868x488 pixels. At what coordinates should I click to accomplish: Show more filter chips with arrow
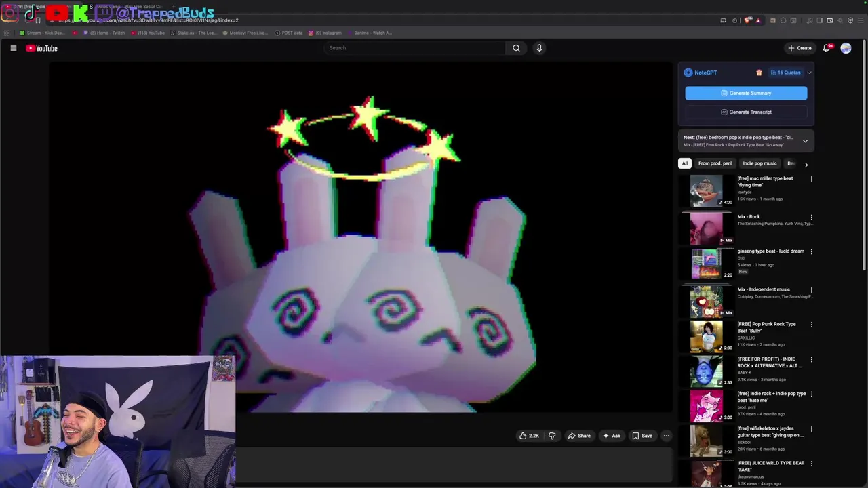[806, 164]
